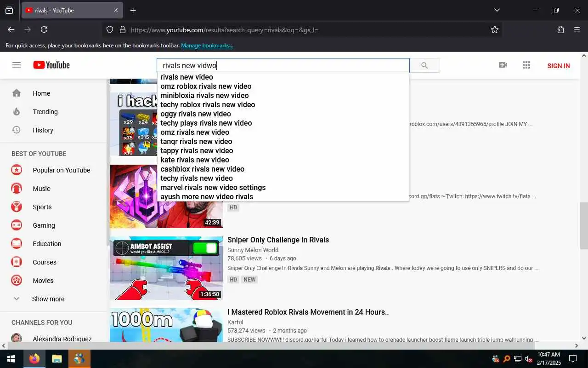Select suggestion "tanqr rivals new video"
Viewport: 588px width, 368px height.
[283, 141]
